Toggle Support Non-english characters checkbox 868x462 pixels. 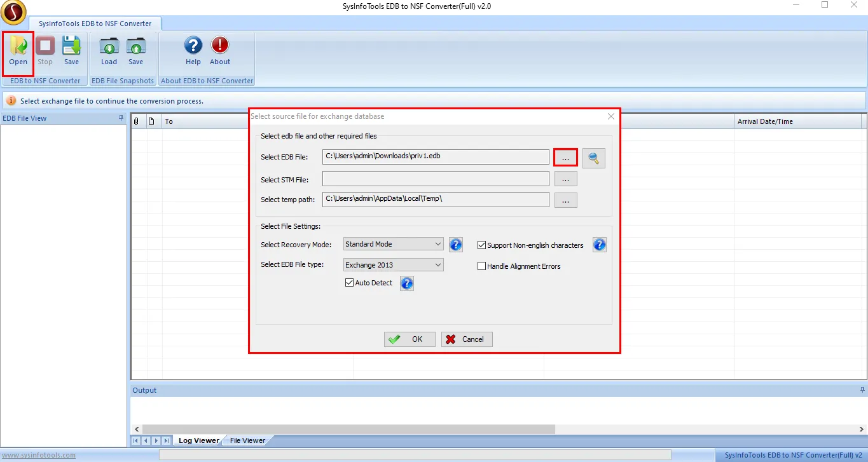[x=482, y=245]
